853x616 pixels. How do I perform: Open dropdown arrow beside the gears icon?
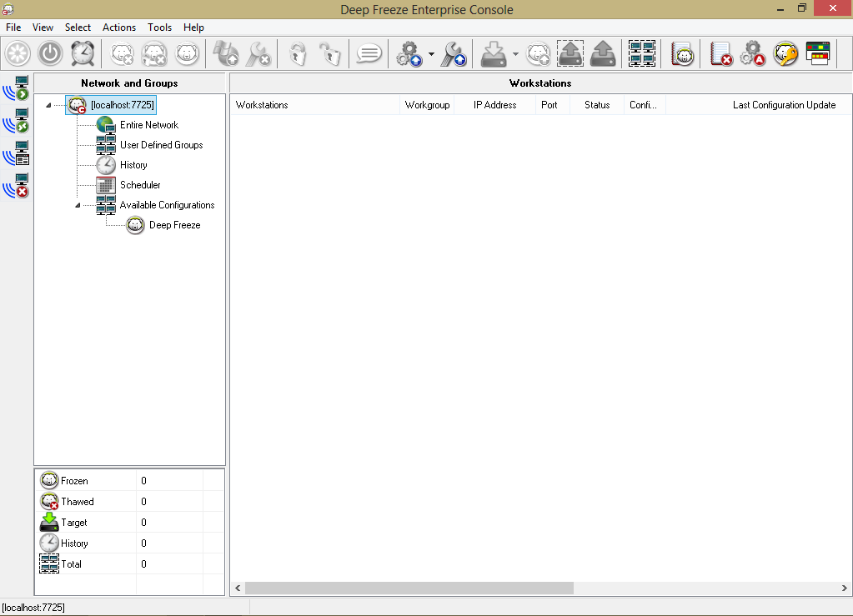coord(431,55)
